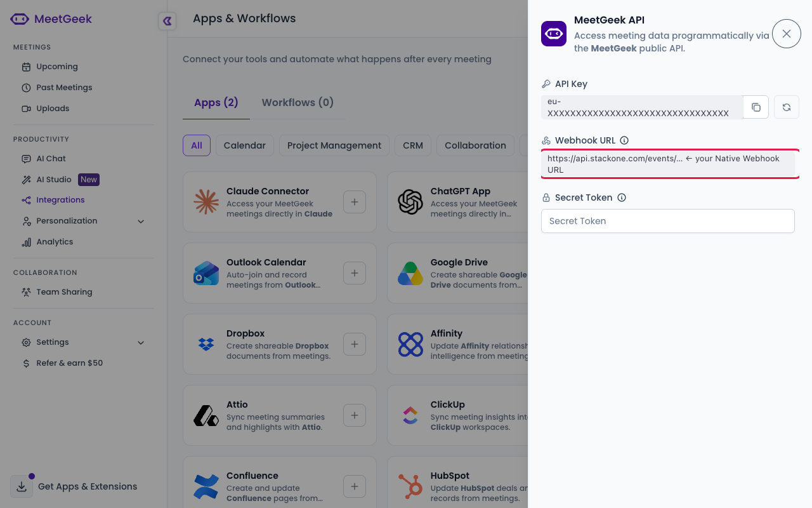Add the Claude Connector integration
The height and width of the screenshot is (508, 812).
tap(355, 203)
